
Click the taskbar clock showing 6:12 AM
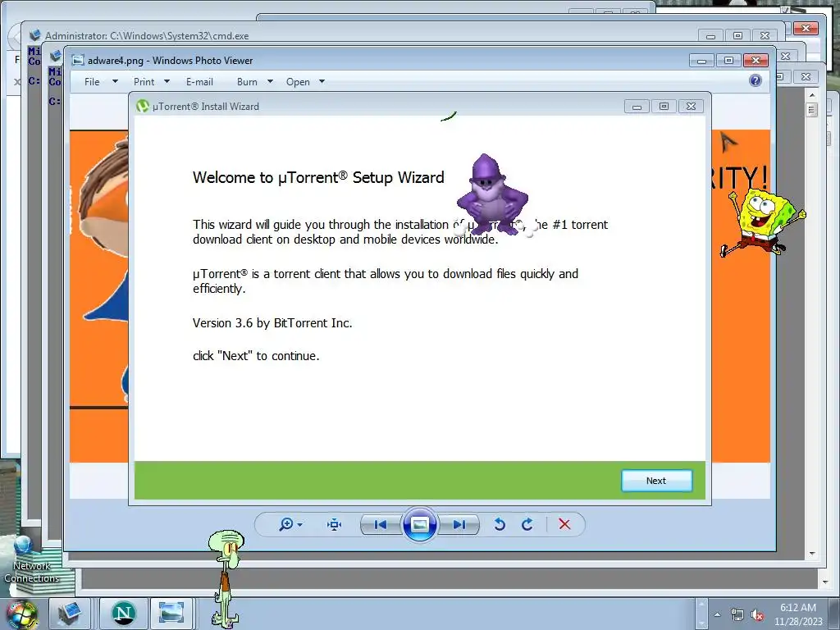(798, 614)
